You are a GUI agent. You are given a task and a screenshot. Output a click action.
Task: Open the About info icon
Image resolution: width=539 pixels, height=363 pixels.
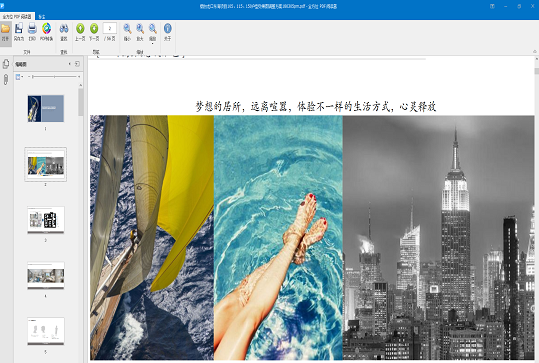[167, 32]
